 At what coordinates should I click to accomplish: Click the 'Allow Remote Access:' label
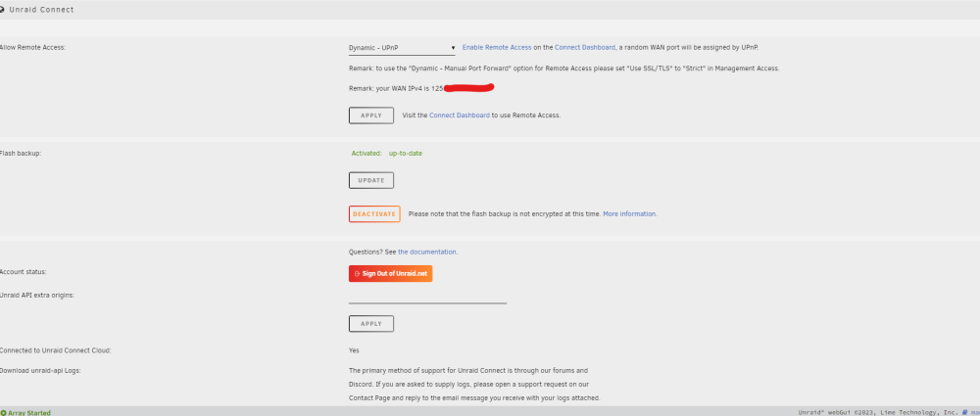point(32,47)
